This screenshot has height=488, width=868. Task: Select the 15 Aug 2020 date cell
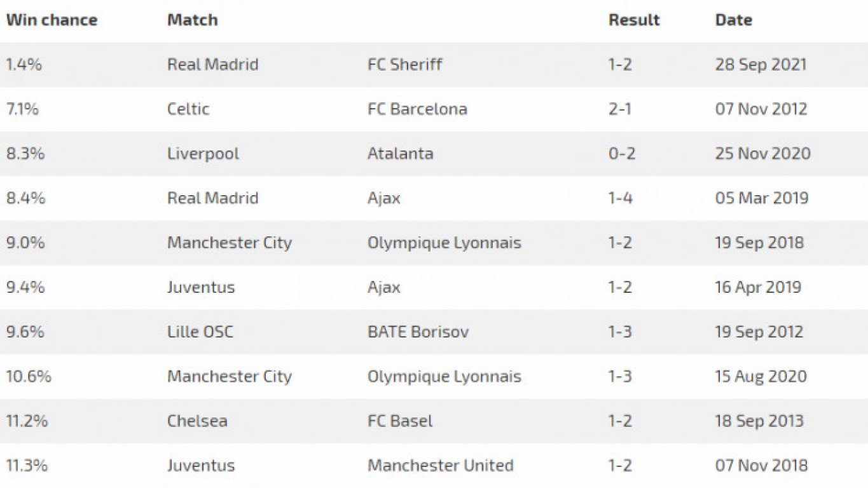[761, 376]
